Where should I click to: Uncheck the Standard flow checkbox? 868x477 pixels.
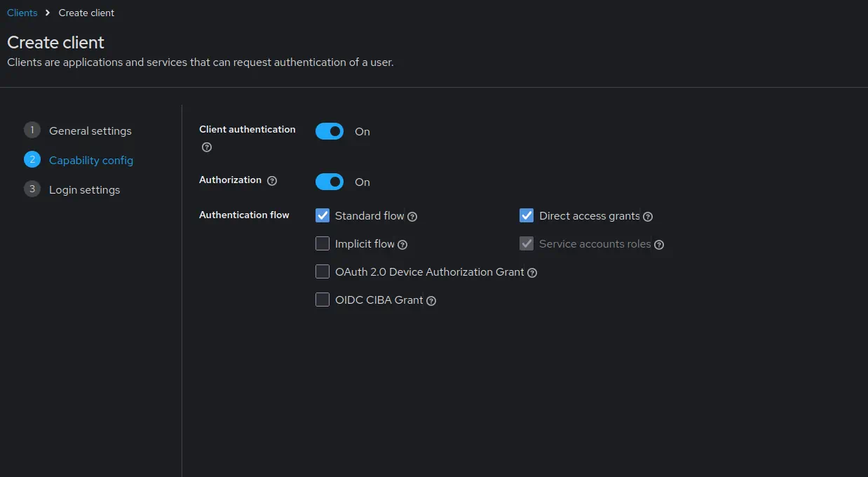(x=323, y=216)
